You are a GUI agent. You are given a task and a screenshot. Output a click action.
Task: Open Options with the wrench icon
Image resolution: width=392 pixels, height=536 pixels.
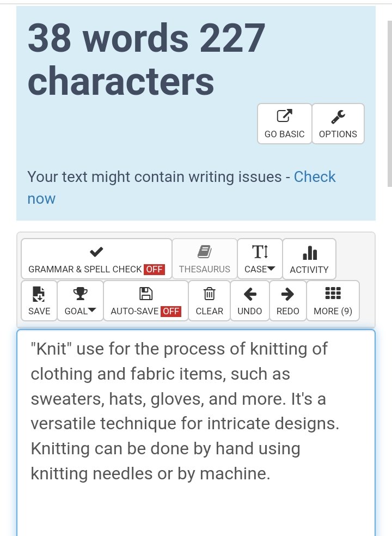tap(338, 117)
